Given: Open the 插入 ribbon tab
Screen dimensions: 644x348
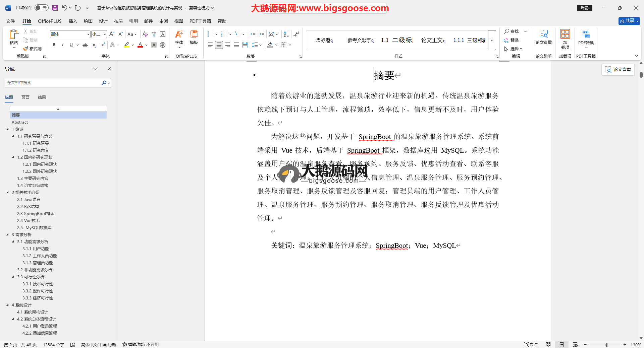Looking at the screenshot, I should (x=73, y=21).
